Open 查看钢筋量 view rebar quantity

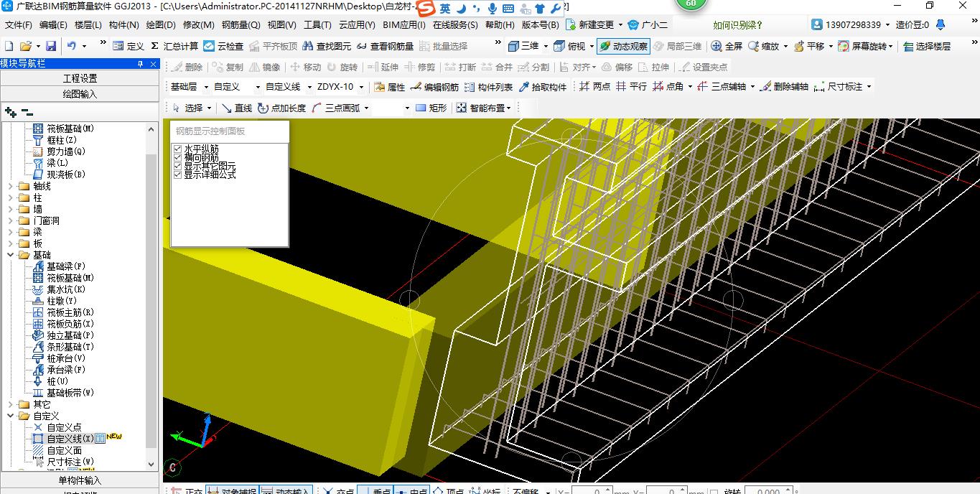click(x=386, y=46)
